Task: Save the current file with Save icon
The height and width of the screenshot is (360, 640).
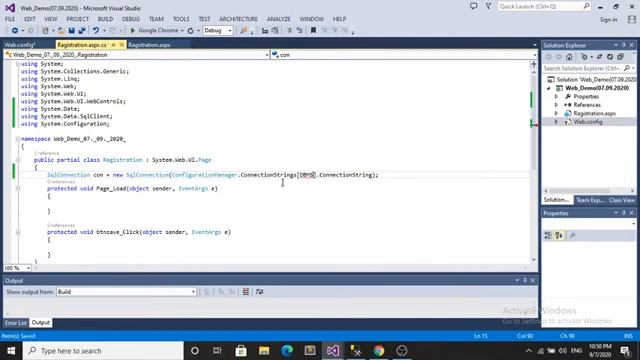Action: point(71,31)
